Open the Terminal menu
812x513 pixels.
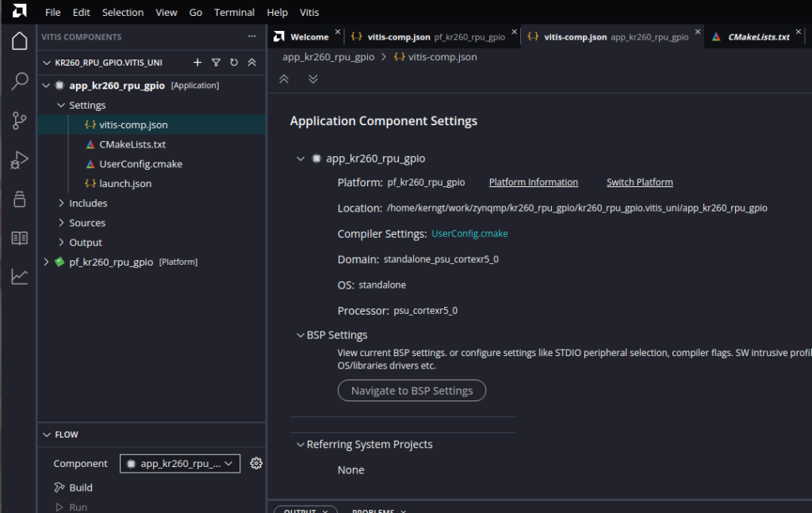click(235, 12)
